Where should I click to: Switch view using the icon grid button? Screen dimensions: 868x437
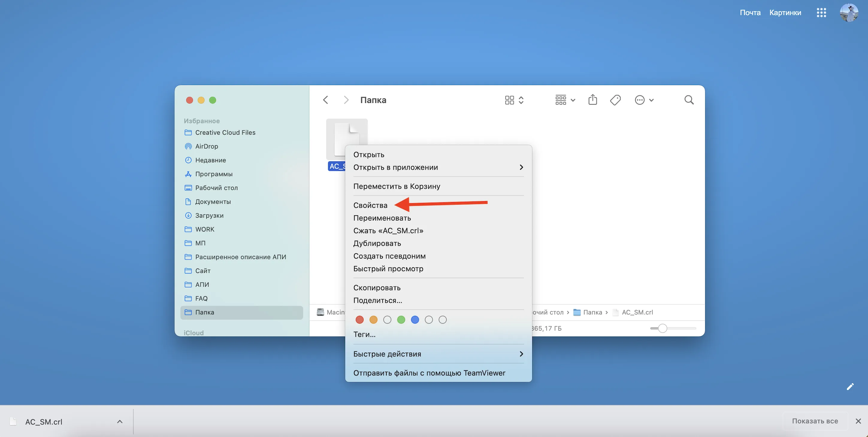tap(514, 100)
